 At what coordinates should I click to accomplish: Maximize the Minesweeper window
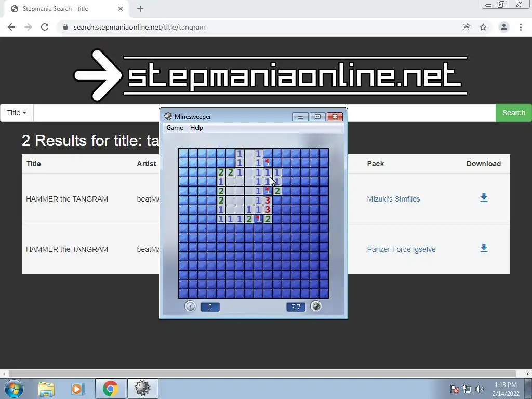pos(317,117)
